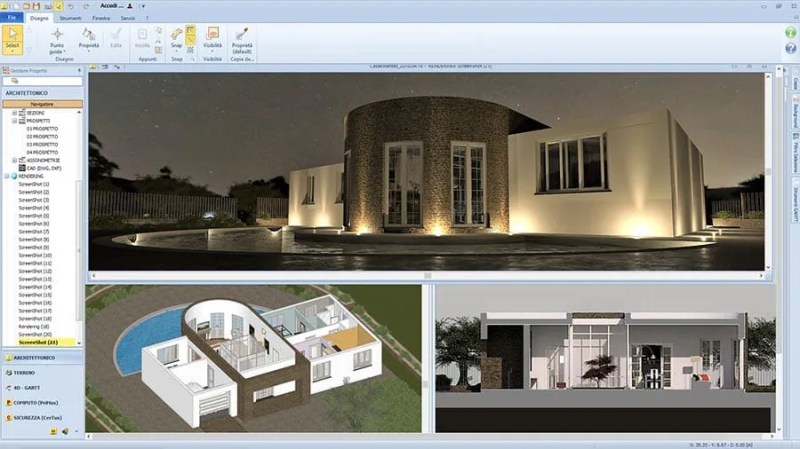
Task: Select the 01 PROSPETTO tree item
Action: 42,129
